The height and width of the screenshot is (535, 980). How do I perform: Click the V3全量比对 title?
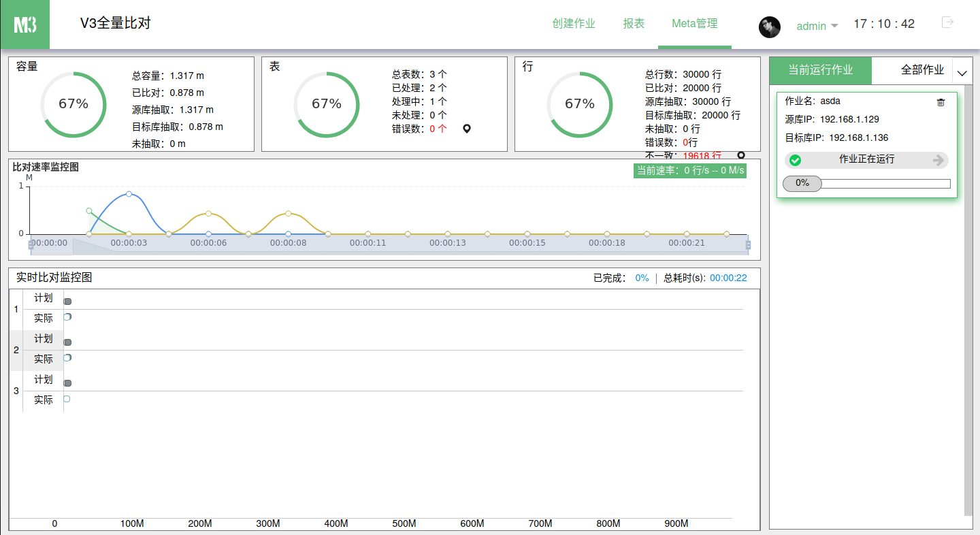pyautogui.click(x=115, y=23)
